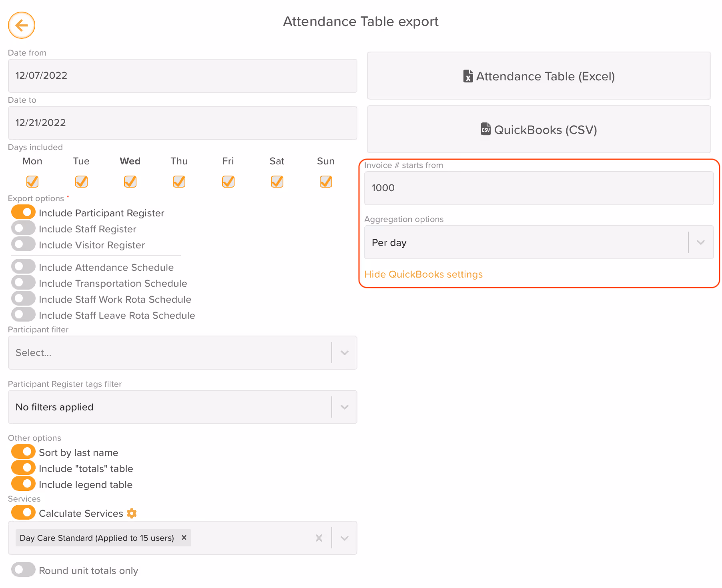722x588 pixels.
Task: Hide QuickBooks settings link
Action: tap(423, 274)
